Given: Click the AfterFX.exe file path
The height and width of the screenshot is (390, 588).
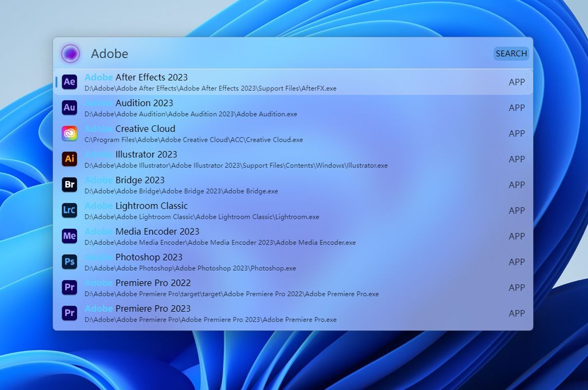Looking at the screenshot, I should click(210, 88).
